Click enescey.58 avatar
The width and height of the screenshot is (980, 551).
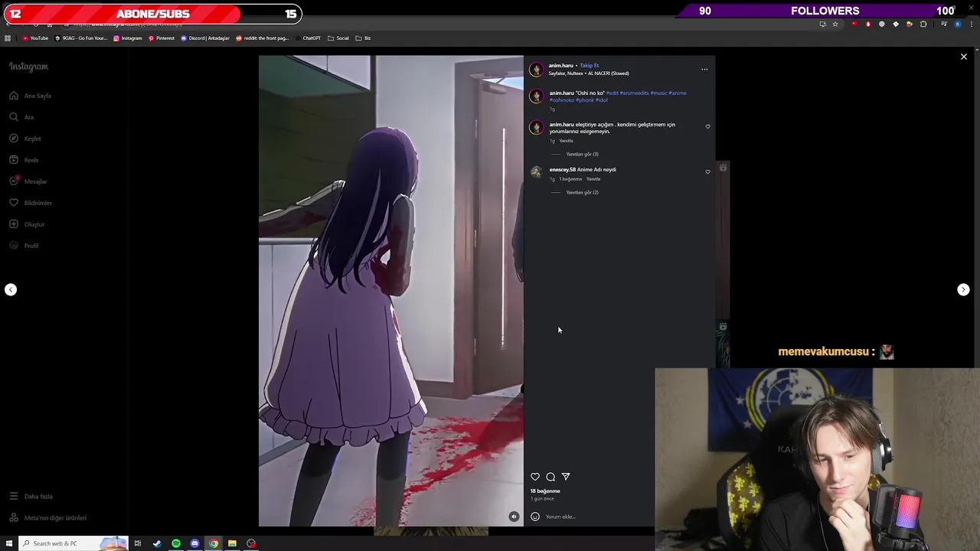coord(536,172)
